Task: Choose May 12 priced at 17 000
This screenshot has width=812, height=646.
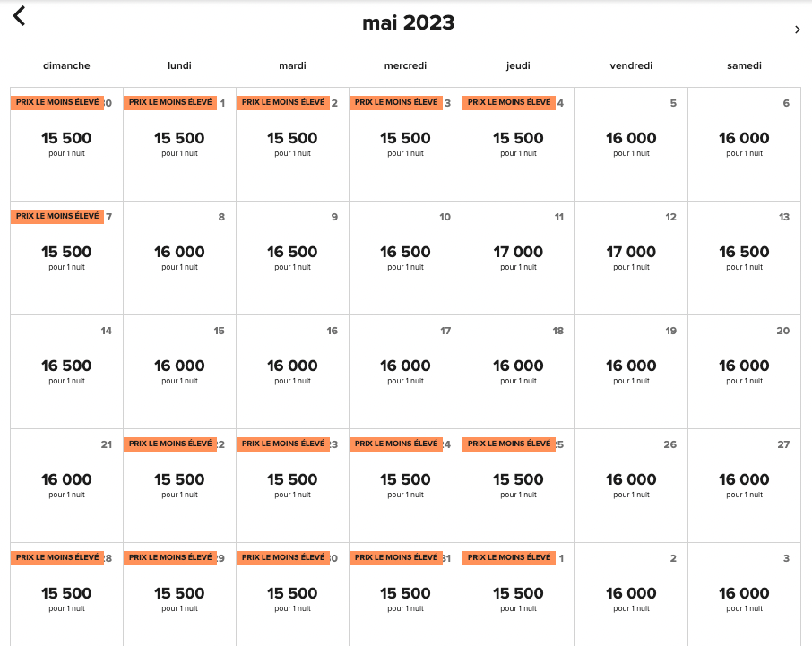Action: tap(631, 257)
